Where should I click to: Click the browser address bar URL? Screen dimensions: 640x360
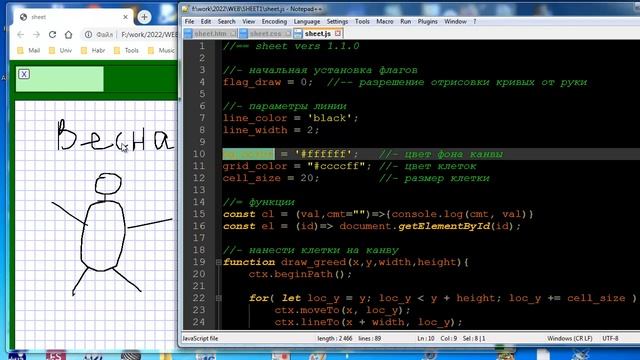[x=149, y=35]
